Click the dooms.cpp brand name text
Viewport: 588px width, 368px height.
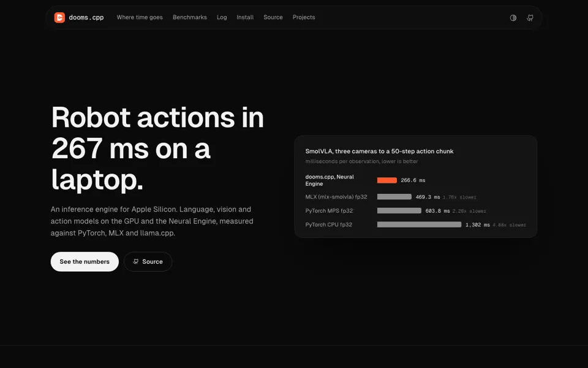click(x=86, y=18)
